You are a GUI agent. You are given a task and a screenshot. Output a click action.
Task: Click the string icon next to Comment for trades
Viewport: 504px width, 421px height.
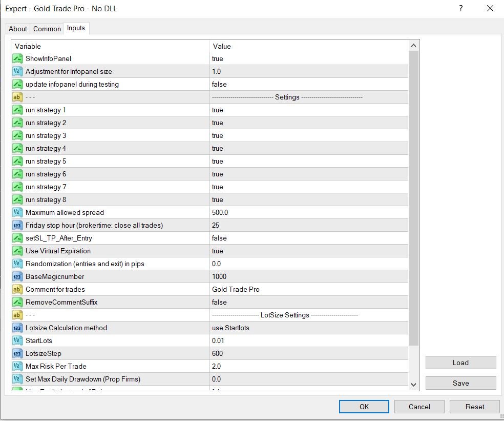coord(17,290)
